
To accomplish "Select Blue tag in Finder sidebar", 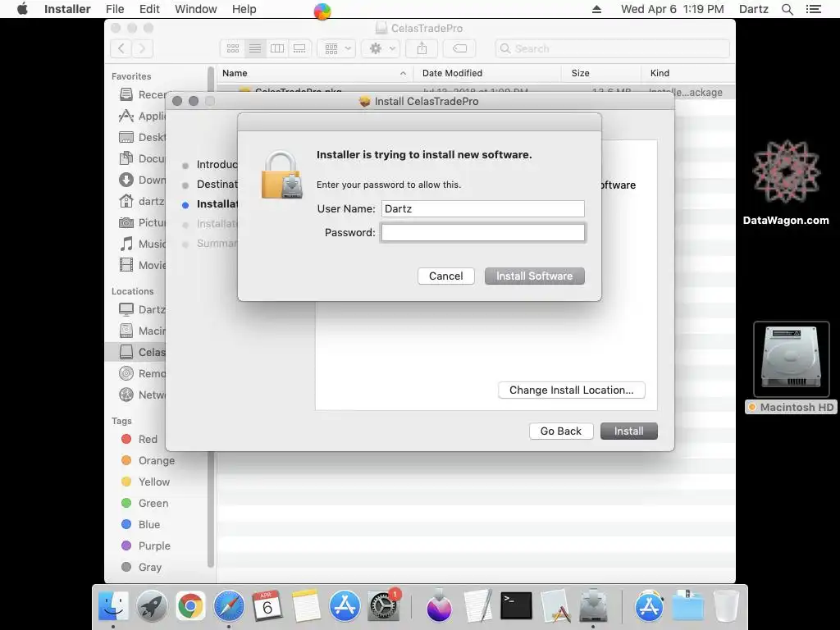I will (141, 524).
